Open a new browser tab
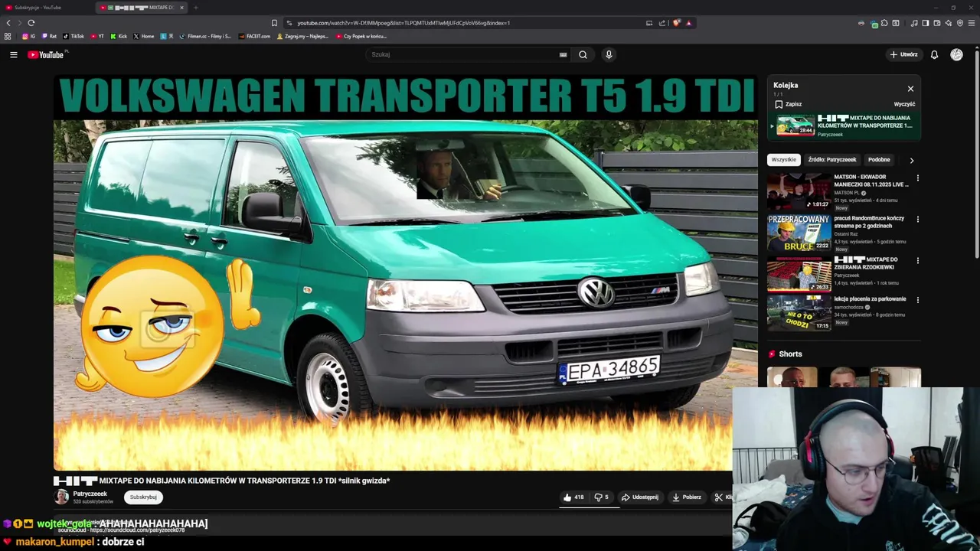The height and width of the screenshot is (551, 980). click(196, 8)
